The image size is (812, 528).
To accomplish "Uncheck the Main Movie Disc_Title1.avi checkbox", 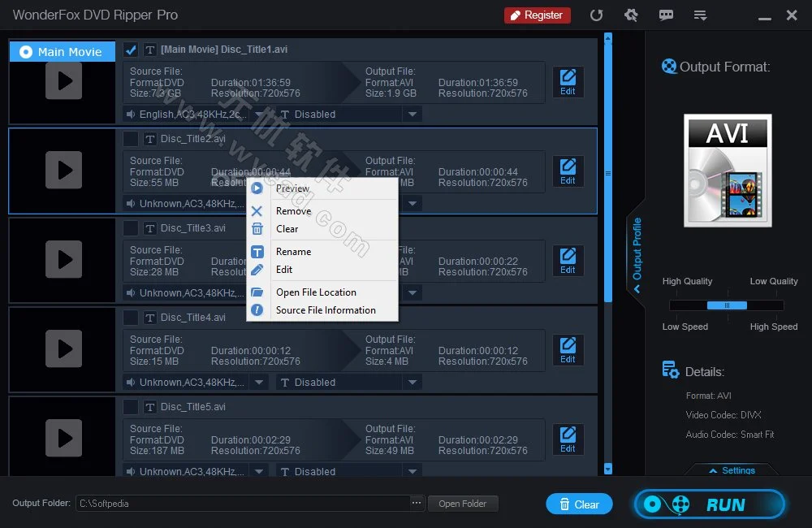I will click(131, 49).
